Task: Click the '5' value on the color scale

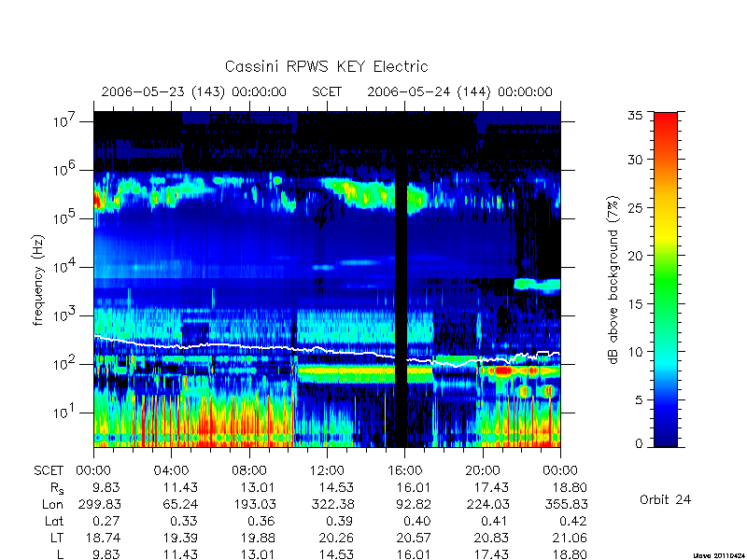Action: (640, 399)
